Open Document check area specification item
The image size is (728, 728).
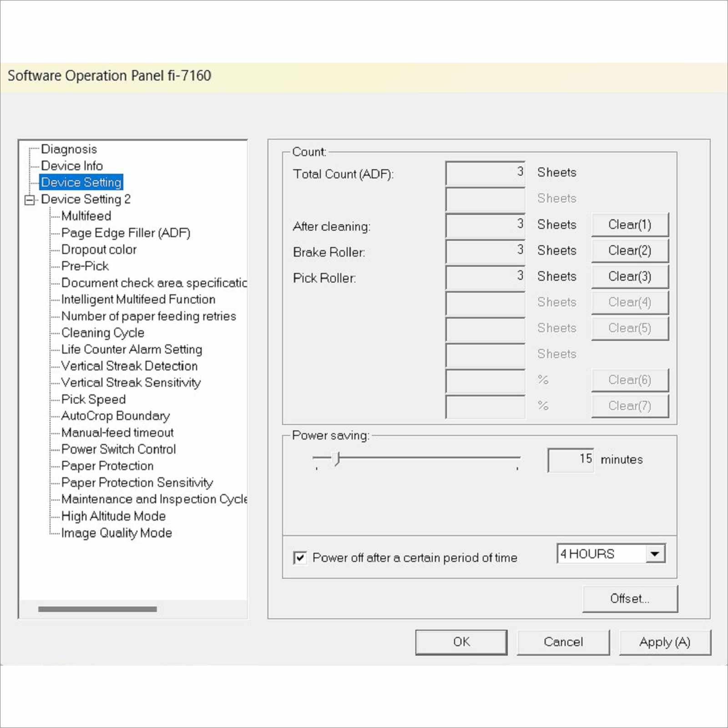[154, 283]
